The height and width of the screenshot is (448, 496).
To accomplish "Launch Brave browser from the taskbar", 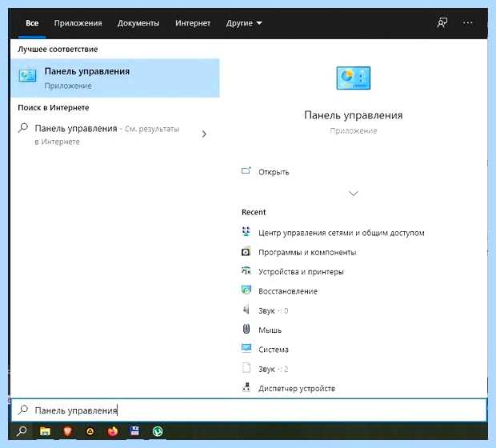I will pos(67,431).
